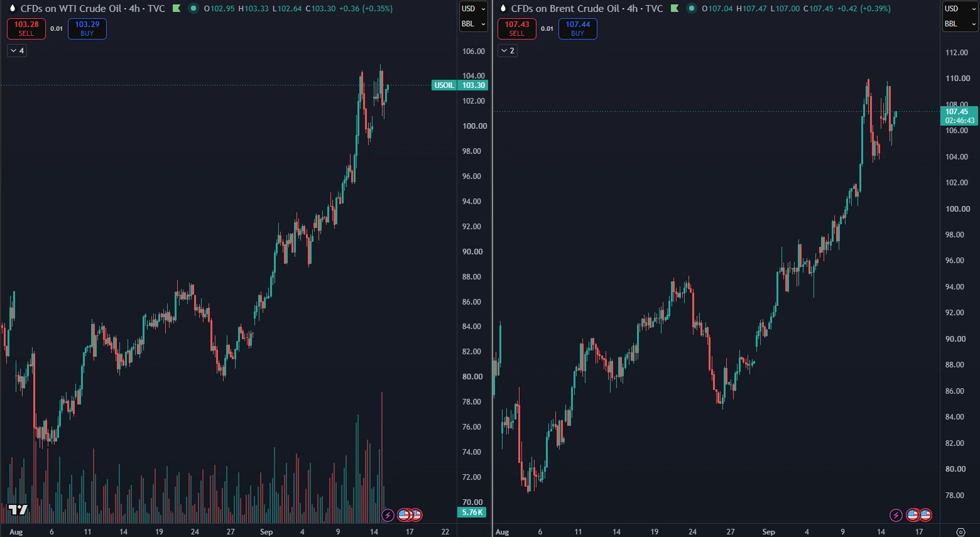
Task: Open USD currency dropdown on Brent chart
Action: (x=960, y=9)
